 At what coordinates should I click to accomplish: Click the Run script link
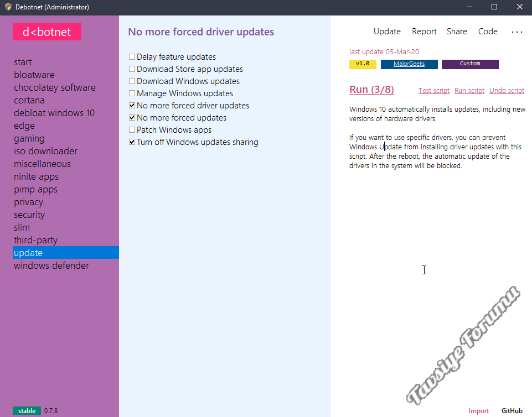[469, 91]
